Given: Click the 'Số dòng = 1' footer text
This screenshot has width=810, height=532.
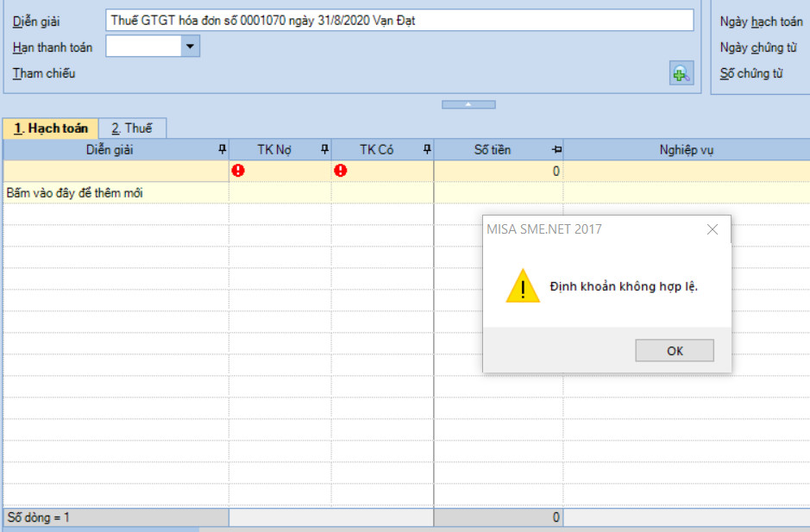Looking at the screenshot, I should coord(38,517).
